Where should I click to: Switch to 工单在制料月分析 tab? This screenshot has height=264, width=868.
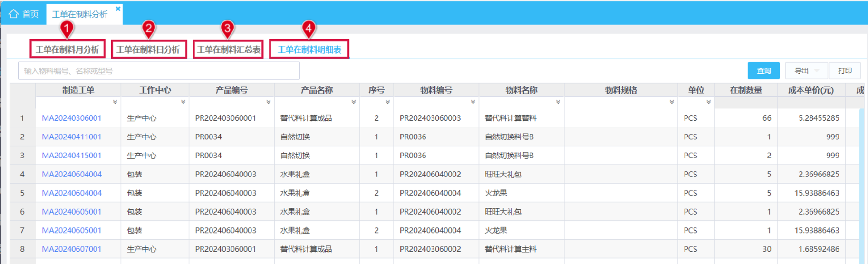tap(67, 49)
